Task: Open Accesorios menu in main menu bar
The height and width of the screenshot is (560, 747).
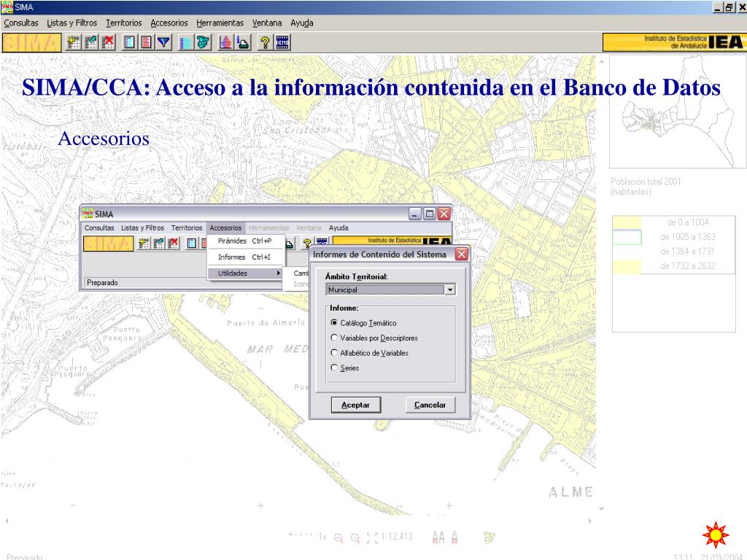Action: [x=169, y=23]
